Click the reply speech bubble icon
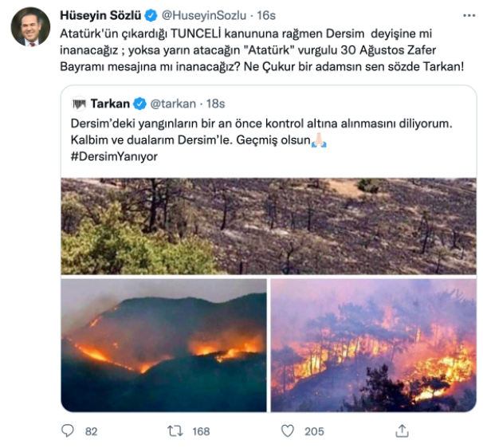The image size is (483, 448). (x=69, y=430)
